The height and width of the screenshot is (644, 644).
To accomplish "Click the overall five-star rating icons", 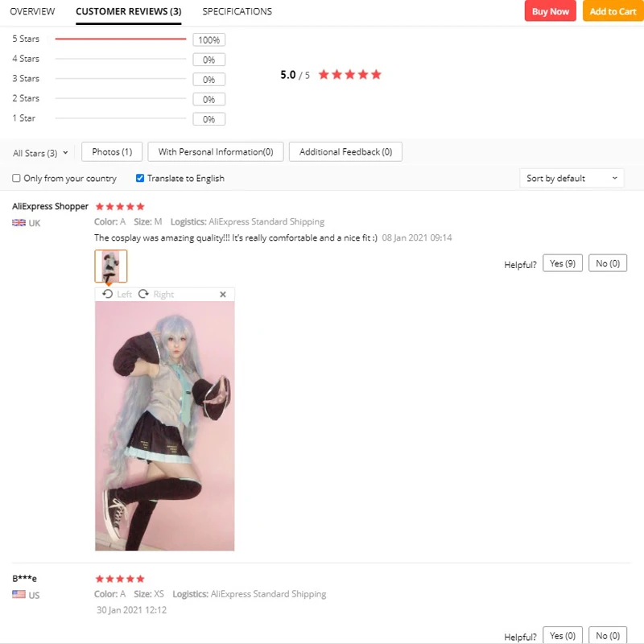I will tap(350, 75).
